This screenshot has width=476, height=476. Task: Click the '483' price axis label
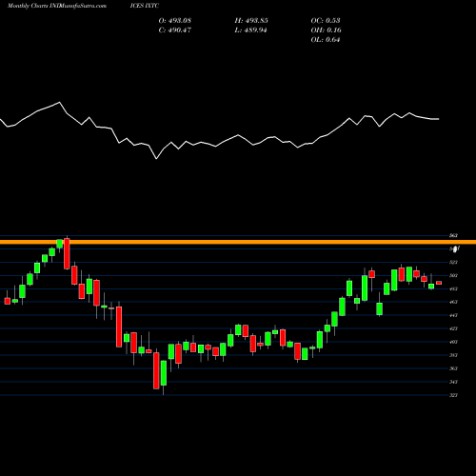coord(453,288)
